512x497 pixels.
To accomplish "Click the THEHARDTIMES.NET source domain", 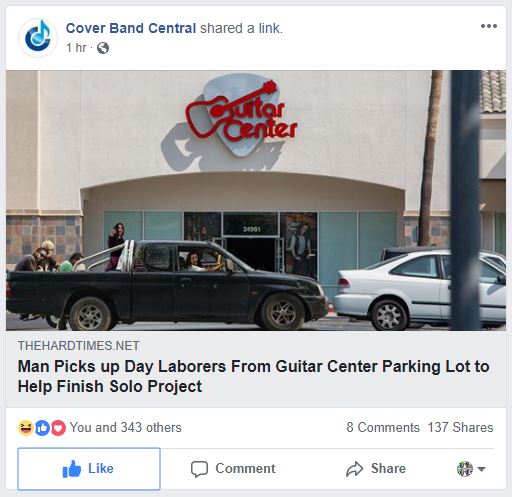I will click(79, 346).
